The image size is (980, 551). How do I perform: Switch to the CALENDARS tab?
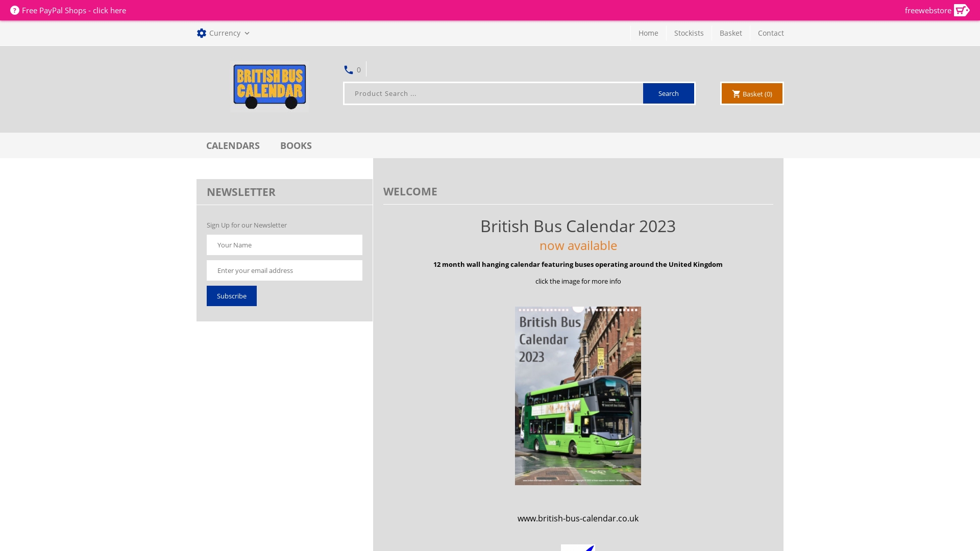pos(233,145)
